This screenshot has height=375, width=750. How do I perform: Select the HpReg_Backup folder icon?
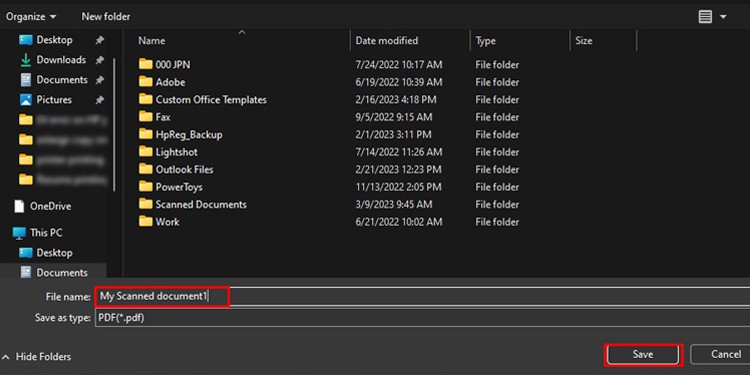pos(145,134)
